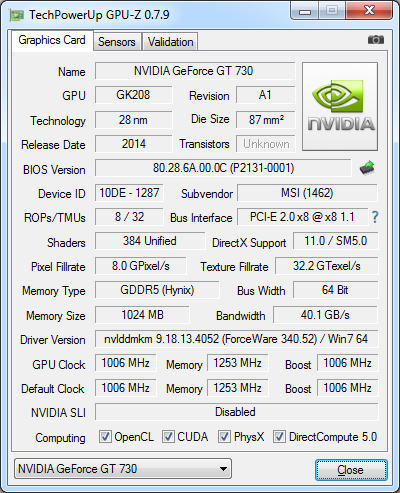The height and width of the screenshot is (493, 400).
Task: Click the 'Texture Fillrate' label
Action: tap(234, 267)
